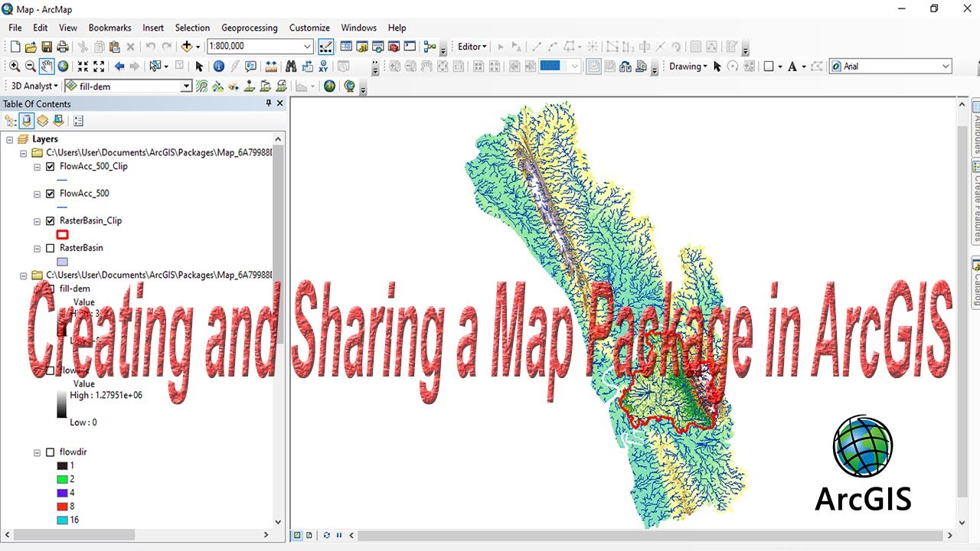Launch ModelBuilder window
This screenshot has height=551, width=980.
coord(430,47)
